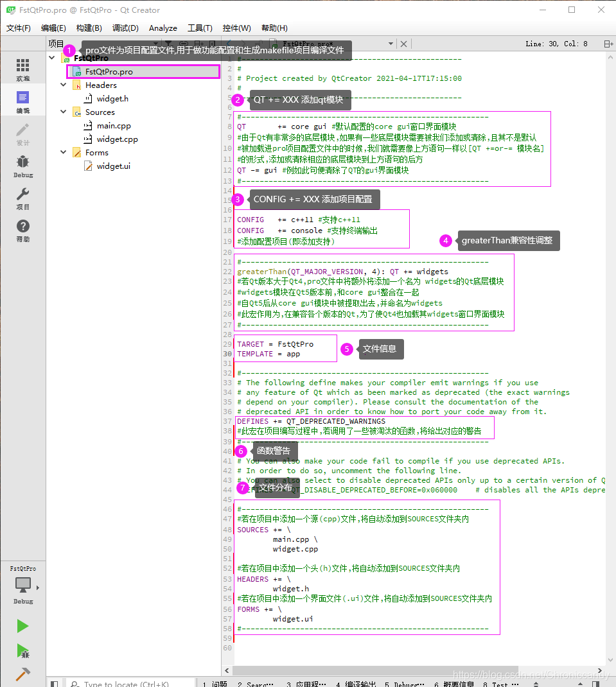Viewport: 616px width, 687px height.
Task: Open the 文件(F) menu
Action: pyautogui.click(x=19, y=28)
